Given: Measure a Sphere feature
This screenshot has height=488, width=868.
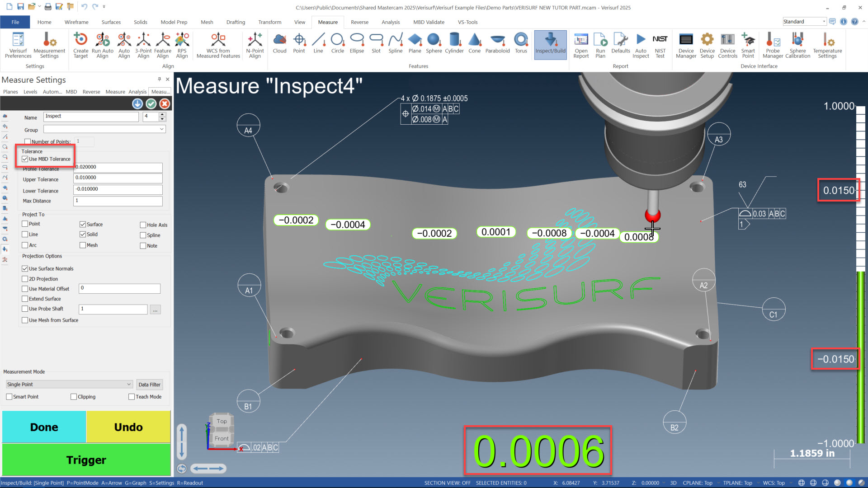Looking at the screenshot, I should 434,43.
